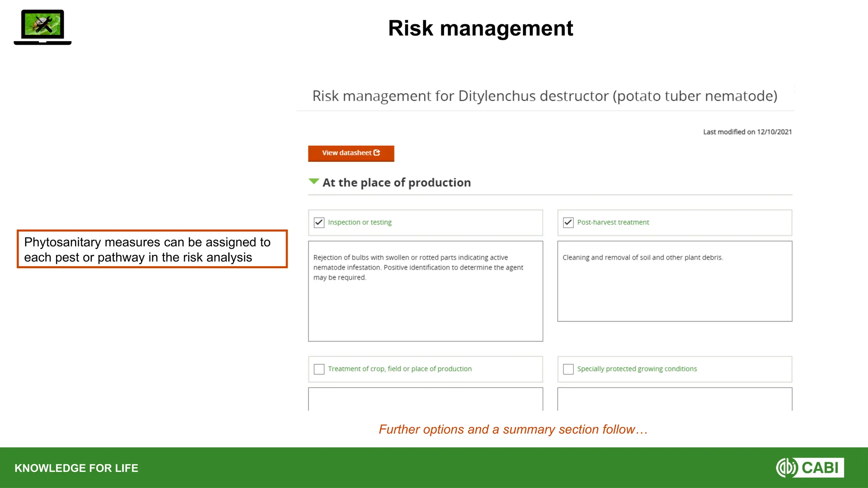
Task: Uncheck the Inspection or testing checkbox
Action: click(x=319, y=222)
